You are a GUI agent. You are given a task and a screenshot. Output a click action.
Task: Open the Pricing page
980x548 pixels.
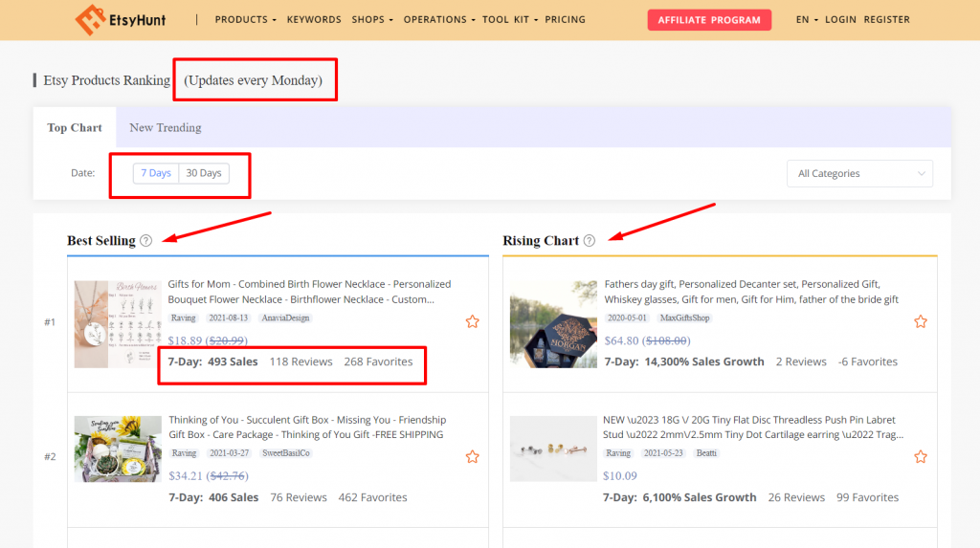[565, 19]
